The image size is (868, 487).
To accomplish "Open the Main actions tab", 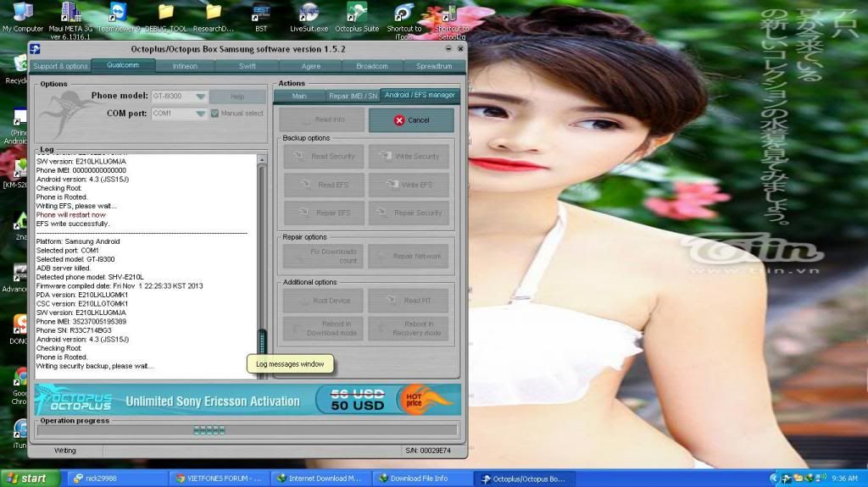I will click(299, 97).
